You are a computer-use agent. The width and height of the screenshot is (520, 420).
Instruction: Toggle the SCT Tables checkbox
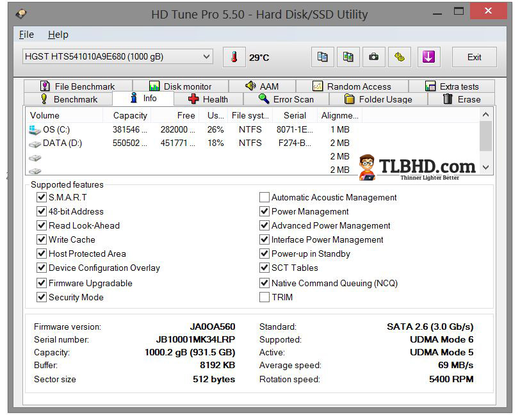pos(264,268)
